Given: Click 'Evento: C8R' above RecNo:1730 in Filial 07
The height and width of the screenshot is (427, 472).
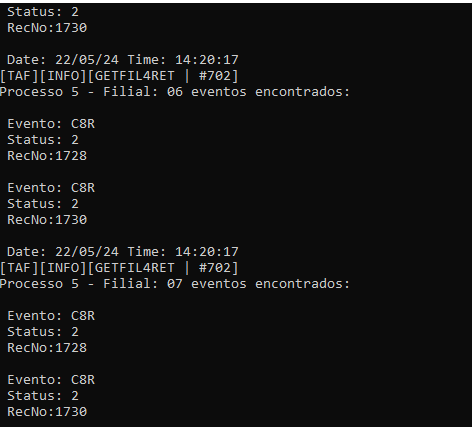Looking at the screenshot, I should [x=51, y=380].
